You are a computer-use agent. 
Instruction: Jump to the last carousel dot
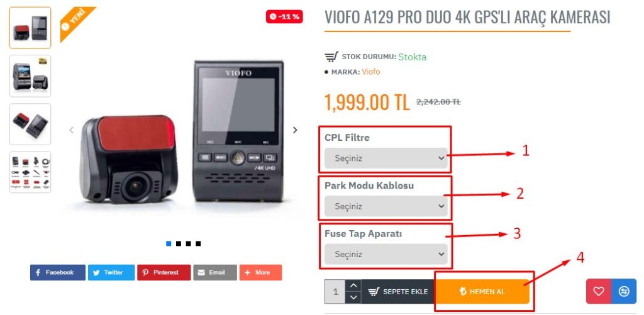[x=198, y=243]
